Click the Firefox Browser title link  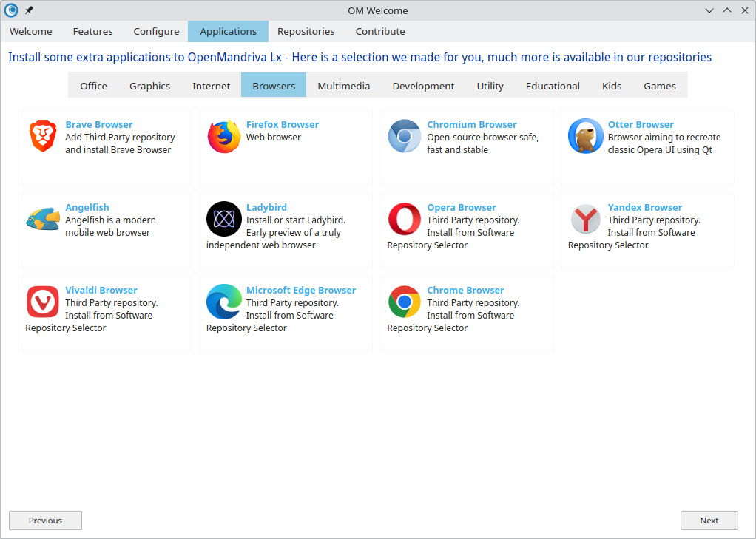[x=283, y=124]
